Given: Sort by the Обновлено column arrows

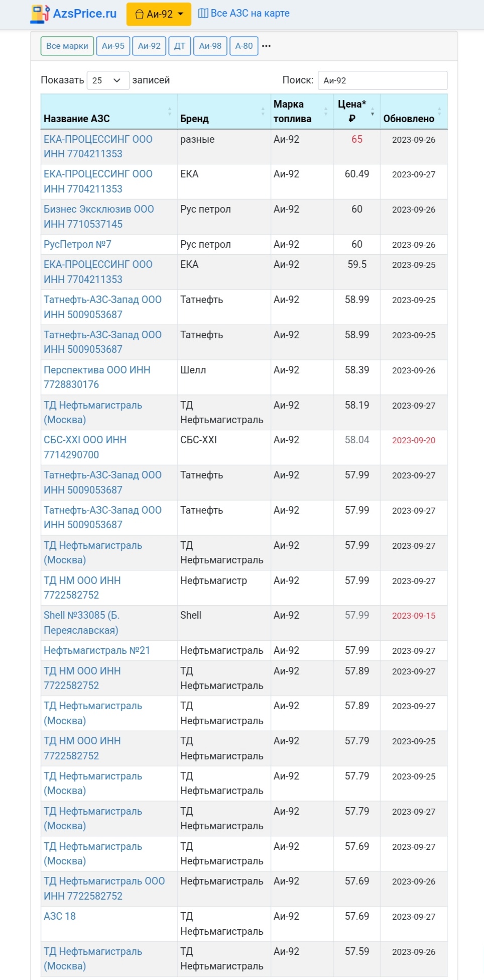Looking at the screenshot, I should [439, 111].
